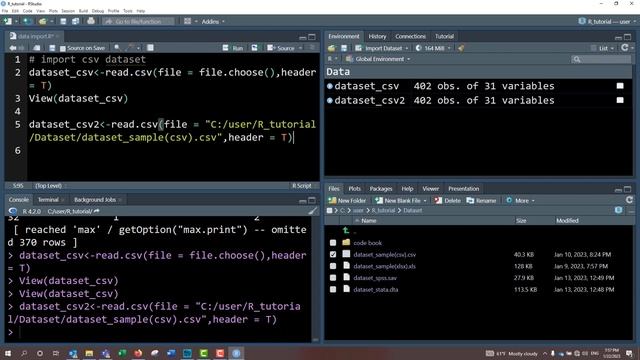Expand dataset_csv2 object details

click(x=330, y=100)
